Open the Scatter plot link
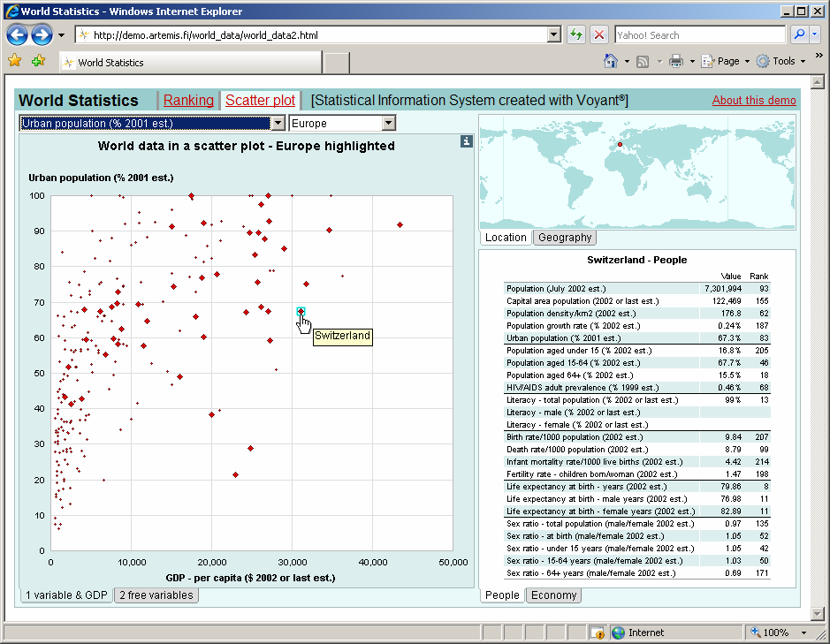830x644 pixels. coord(261,100)
